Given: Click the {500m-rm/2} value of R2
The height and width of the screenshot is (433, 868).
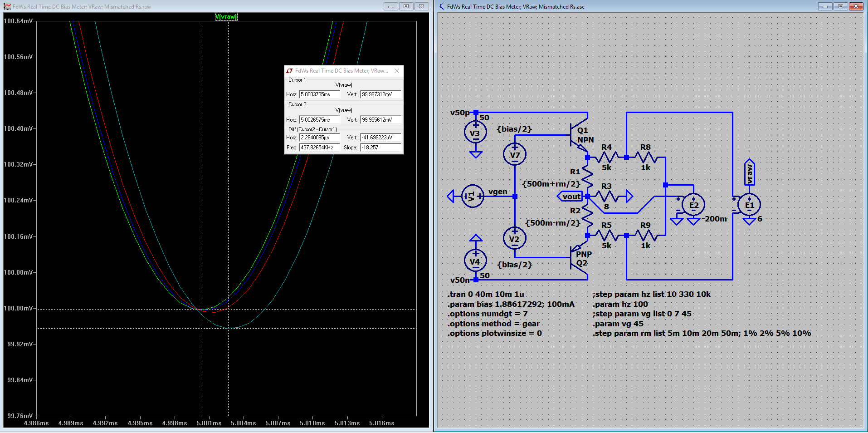Looking at the screenshot, I should (x=553, y=223).
